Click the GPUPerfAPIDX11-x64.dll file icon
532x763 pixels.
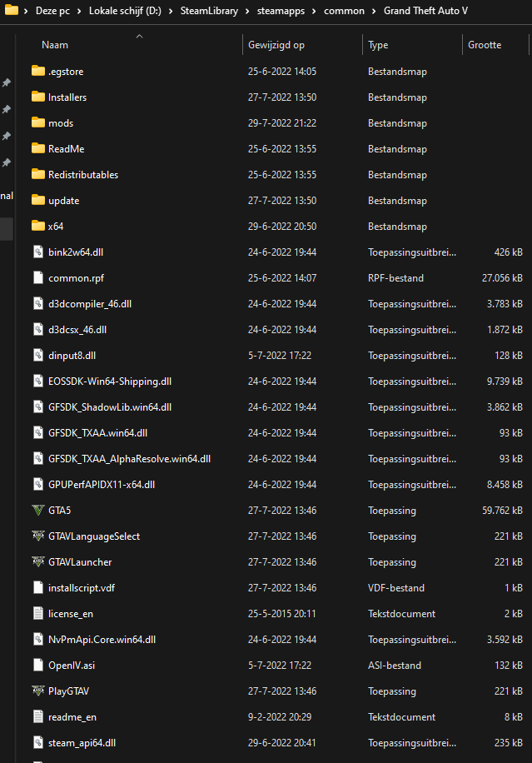38,484
